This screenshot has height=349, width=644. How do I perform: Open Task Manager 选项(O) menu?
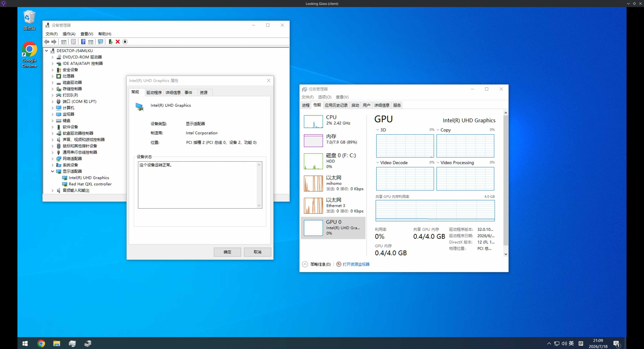click(325, 97)
